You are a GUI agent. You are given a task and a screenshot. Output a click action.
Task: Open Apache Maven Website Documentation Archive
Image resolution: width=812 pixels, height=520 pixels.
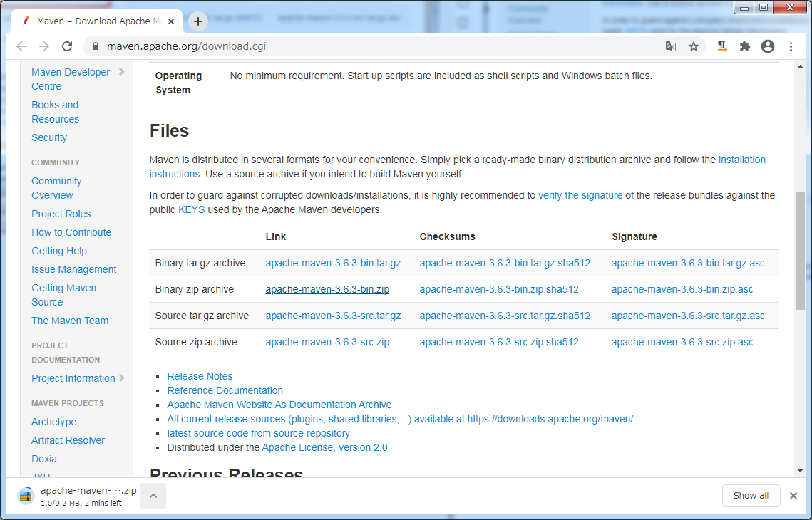279,405
